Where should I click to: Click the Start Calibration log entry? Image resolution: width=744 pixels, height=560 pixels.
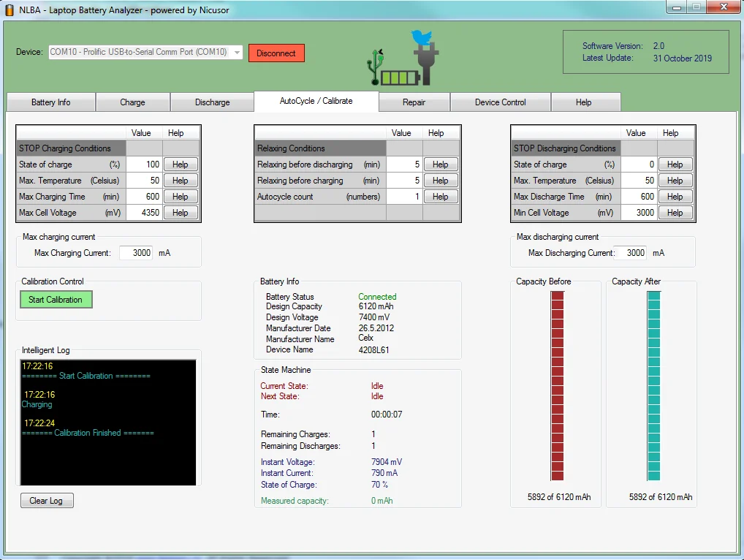tap(86, 376)
